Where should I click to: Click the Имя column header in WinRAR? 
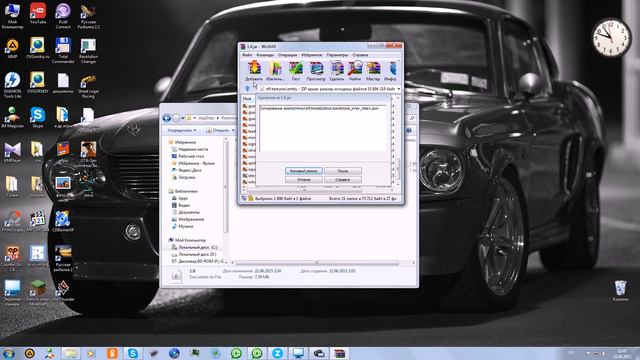click(x=247, y=98)
